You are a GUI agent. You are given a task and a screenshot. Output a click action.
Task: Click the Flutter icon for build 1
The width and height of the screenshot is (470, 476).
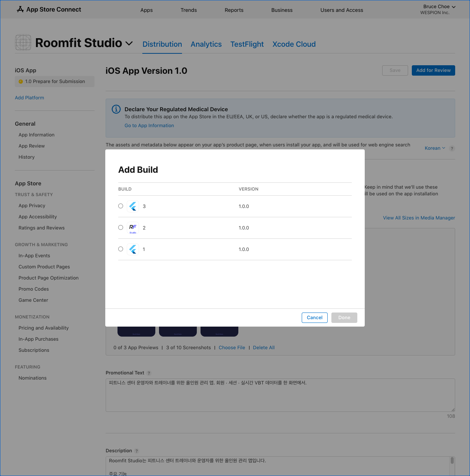click(133, 249)
